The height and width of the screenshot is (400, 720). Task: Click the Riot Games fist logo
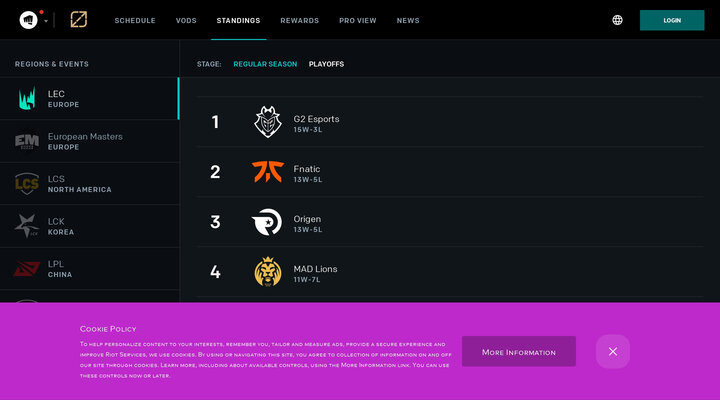(x=28, y=20)
